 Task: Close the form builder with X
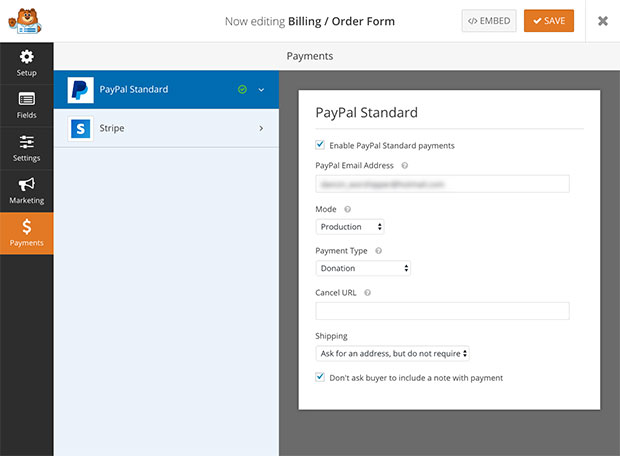[603, 21]
